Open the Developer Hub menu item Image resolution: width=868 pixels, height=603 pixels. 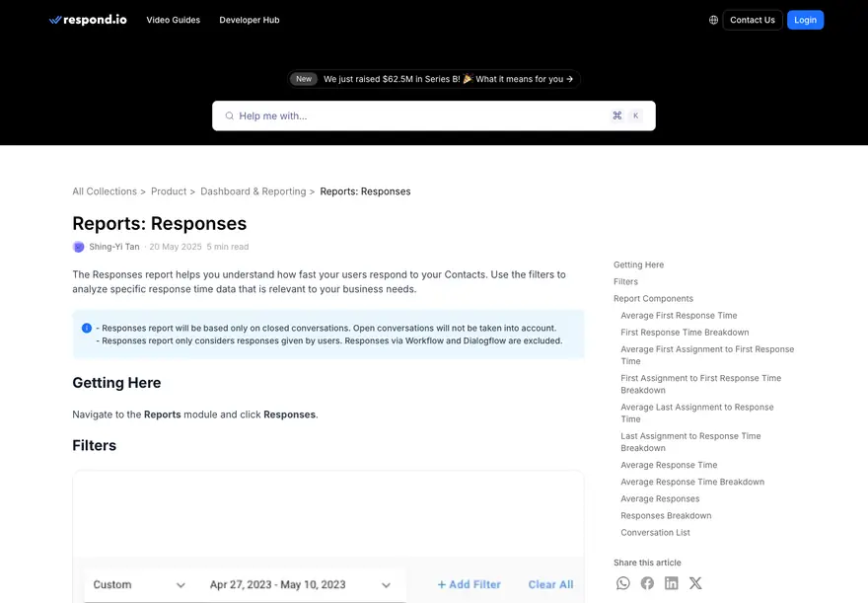pos(250,20)
